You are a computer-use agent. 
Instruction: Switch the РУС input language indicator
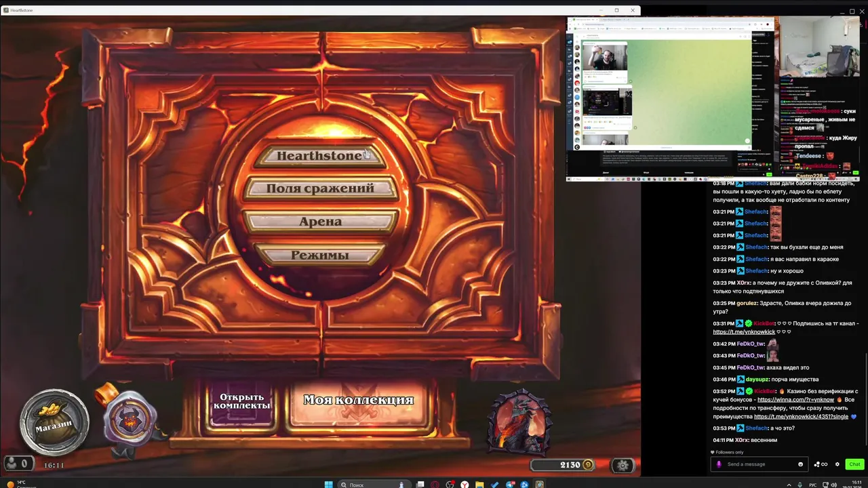click(812, 485)
